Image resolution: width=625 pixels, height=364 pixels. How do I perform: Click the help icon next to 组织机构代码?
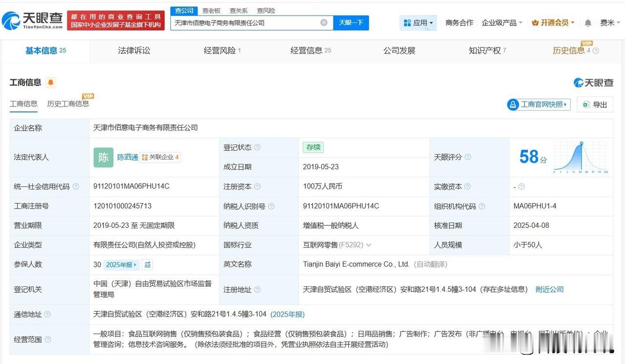point(482,206)
